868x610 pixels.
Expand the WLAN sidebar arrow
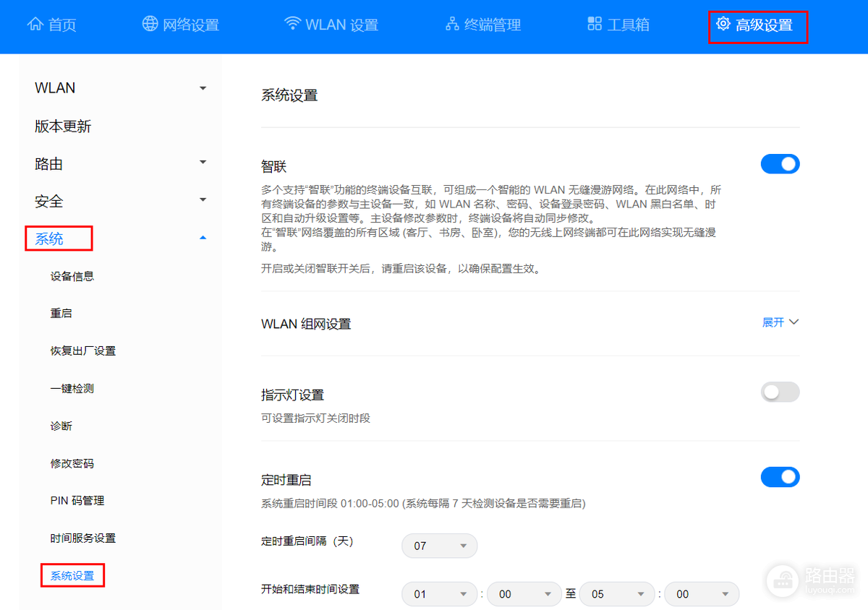203,87
